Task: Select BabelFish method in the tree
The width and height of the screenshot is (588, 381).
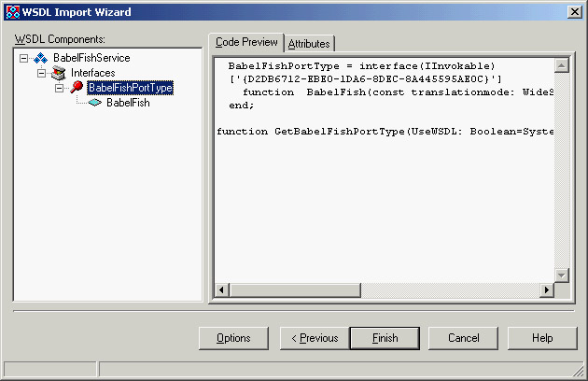Action: pyautogui.click(x=128, y=103)
